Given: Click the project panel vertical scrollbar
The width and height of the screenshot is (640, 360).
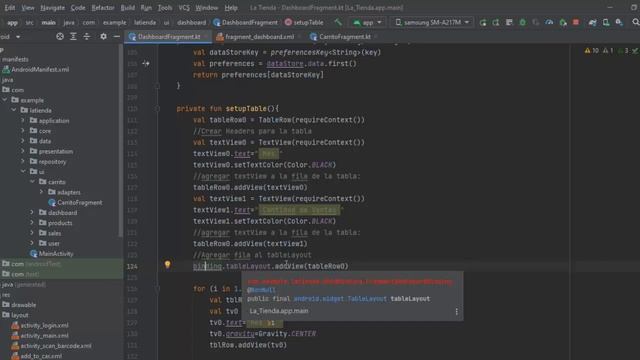Looking at the screenshot, I should pyautogui.click(x=120, y=141).
